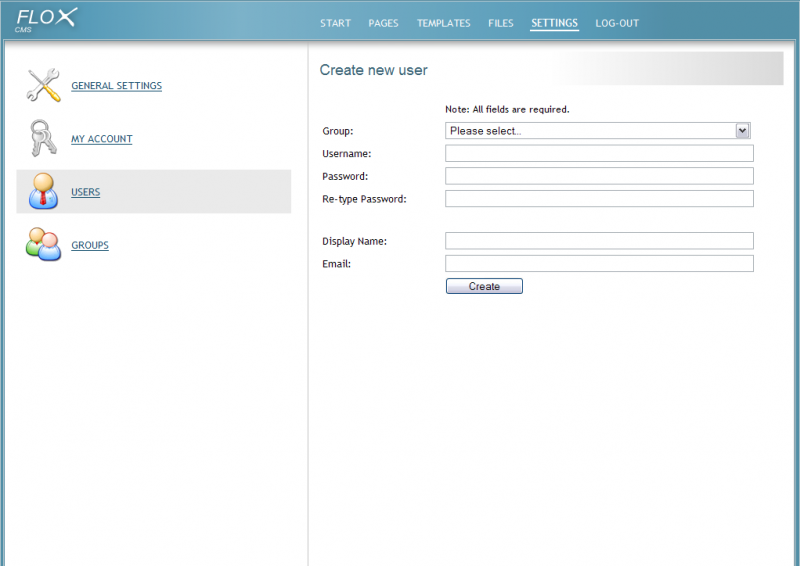The height and width of the screenshot is (566, 800).
Task: Click Log-out in the top navigation
Action: [x=617, y=23]
